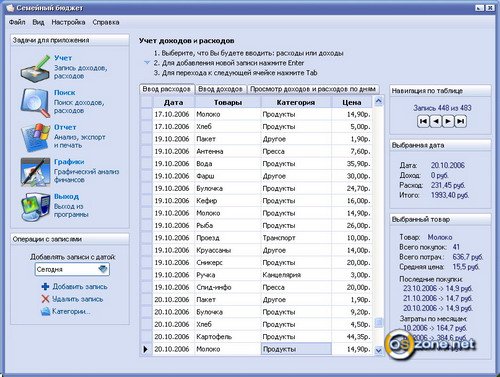
Task: Open the Справка menu
Action: [106, 22]
